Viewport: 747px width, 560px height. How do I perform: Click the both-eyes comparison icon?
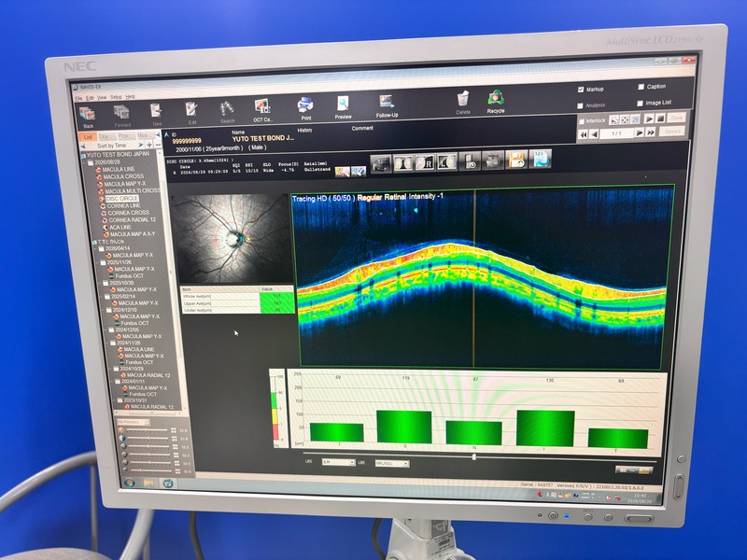click(403, 162)
